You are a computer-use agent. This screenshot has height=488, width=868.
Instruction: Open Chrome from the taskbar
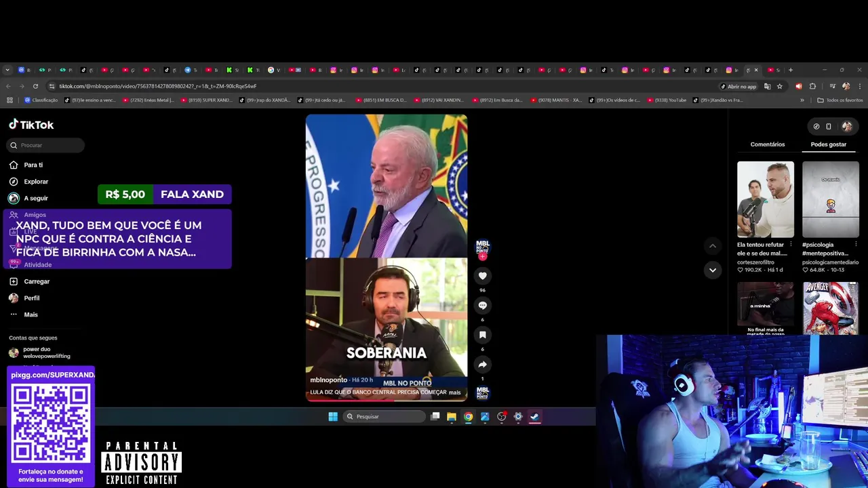click(x=468, y=416)
